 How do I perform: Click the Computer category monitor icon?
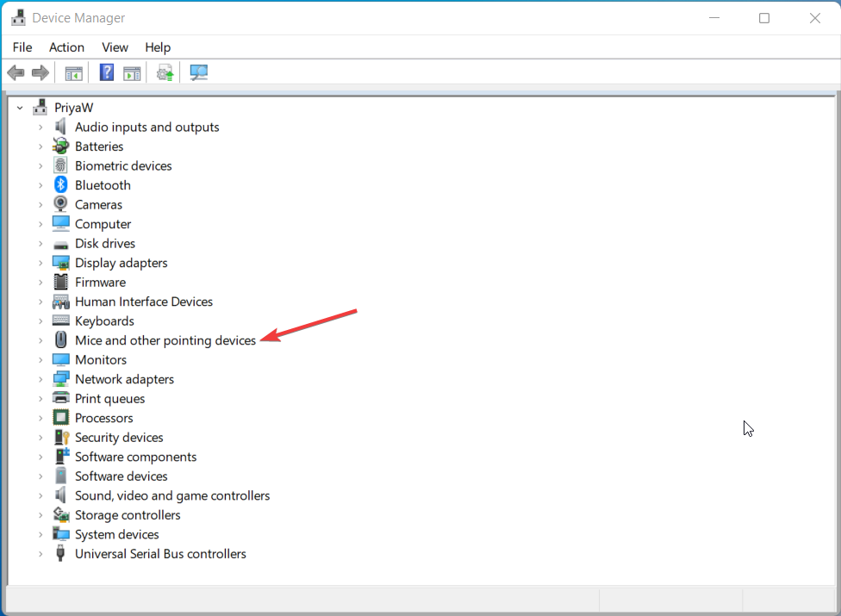pos(61,223)
